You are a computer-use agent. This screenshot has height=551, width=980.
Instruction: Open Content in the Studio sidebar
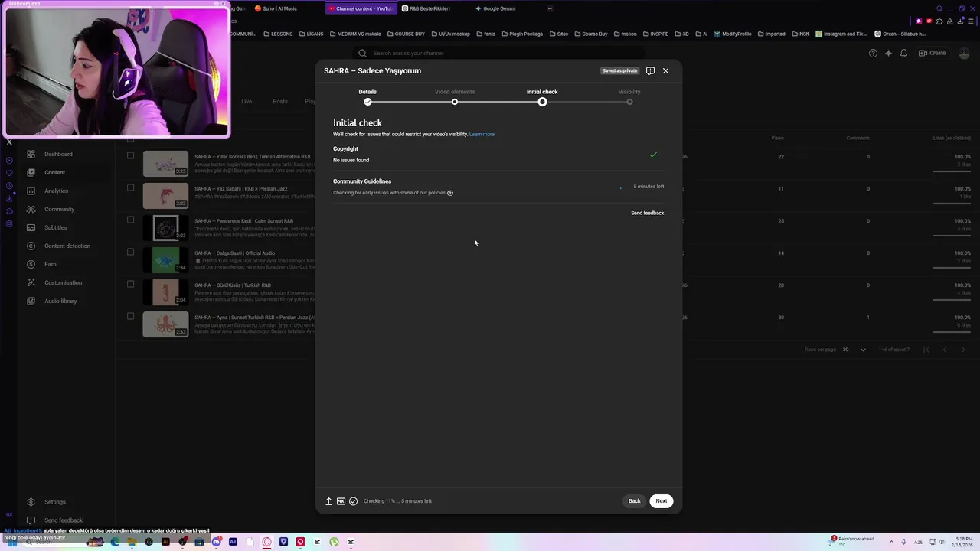tap(54, 172)
